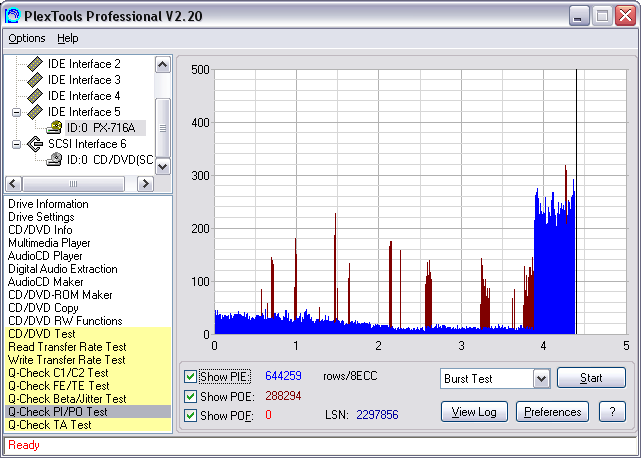Uncheck the Show POE checkbox

pyautogui.click(x=190, y=396)
